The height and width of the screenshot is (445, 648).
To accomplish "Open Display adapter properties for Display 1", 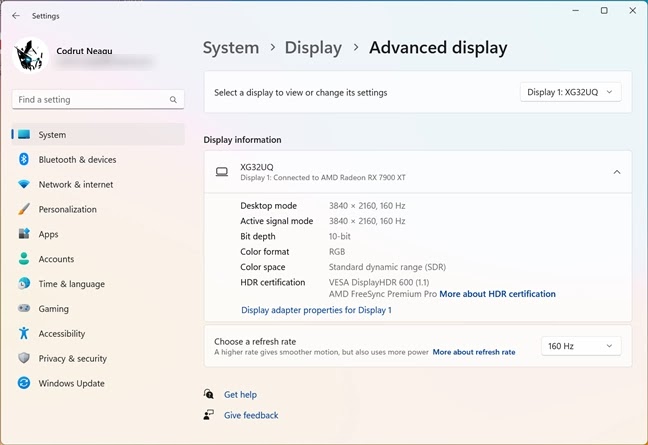I will click(x=316, y=310).
